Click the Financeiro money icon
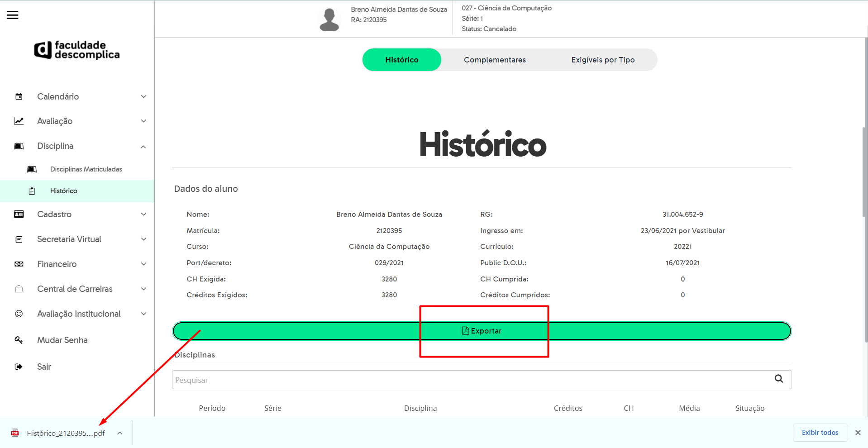Image resolution: width=868 pixels, height=448 pixels. pos(19,264)
